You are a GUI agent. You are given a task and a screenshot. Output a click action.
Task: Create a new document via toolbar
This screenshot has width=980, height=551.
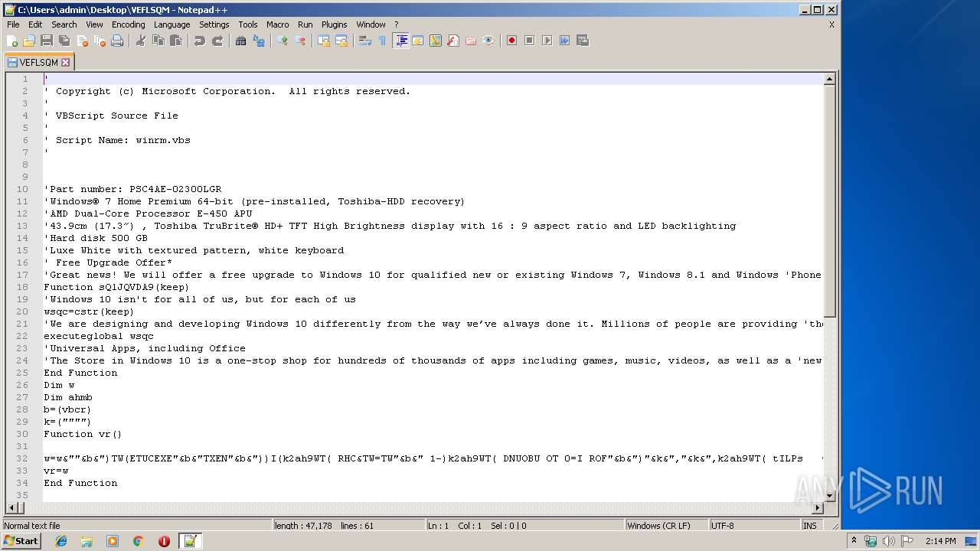point(12,41)
